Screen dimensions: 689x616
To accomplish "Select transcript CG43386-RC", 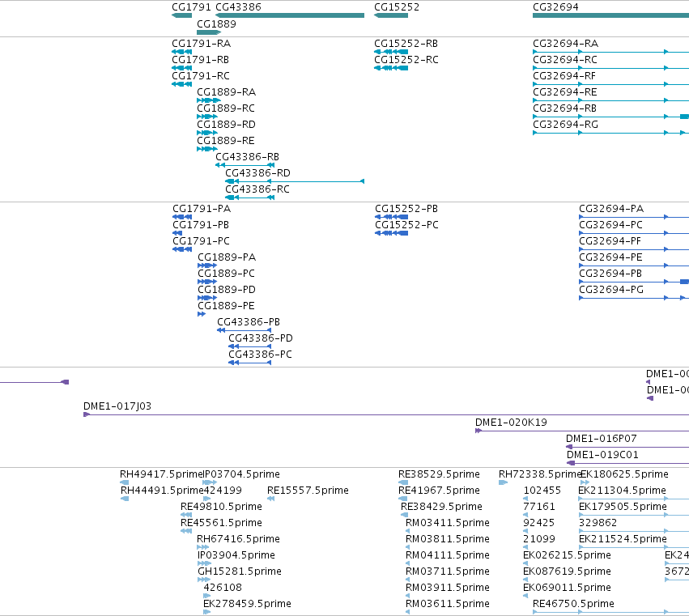I will [x=257, y=189].
